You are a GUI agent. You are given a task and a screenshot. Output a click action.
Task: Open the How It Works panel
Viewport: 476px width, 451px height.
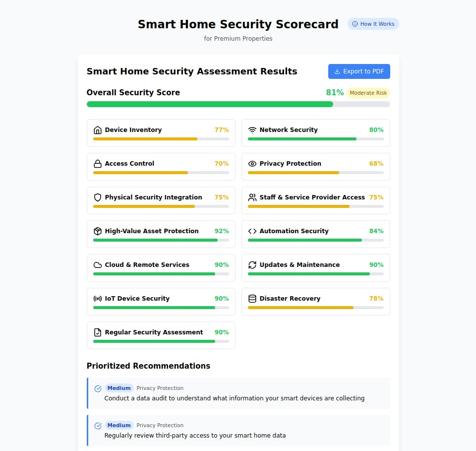[373, 23]
